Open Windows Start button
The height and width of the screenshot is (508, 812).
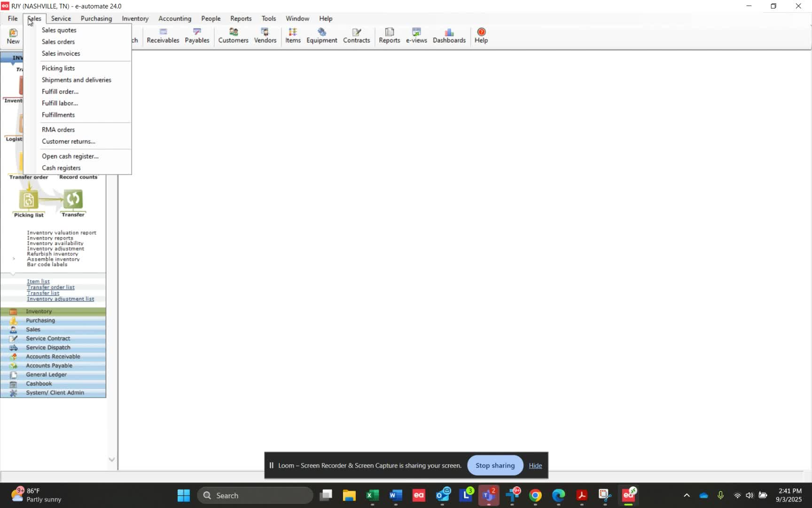[184, 495]
